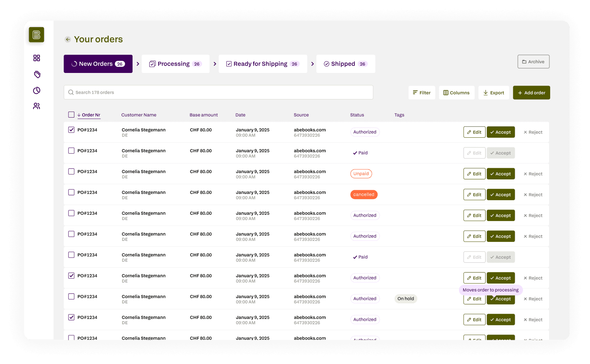Open the dashboard grid icon in sidebar
The width and height of the screenshot is (590, 364).
(36, 58)
